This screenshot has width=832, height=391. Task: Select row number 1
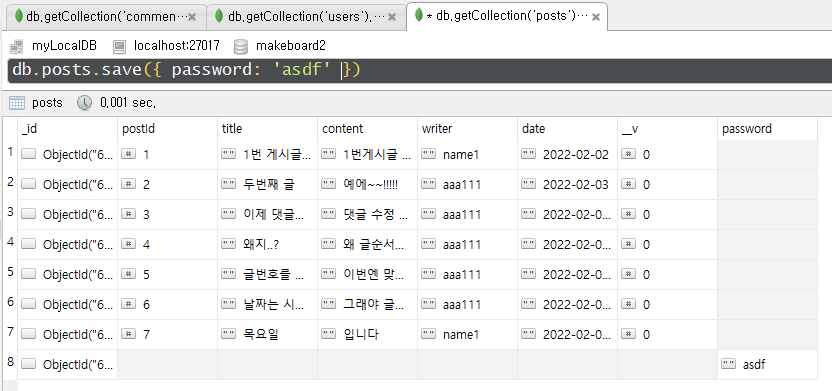coord(10,153)
